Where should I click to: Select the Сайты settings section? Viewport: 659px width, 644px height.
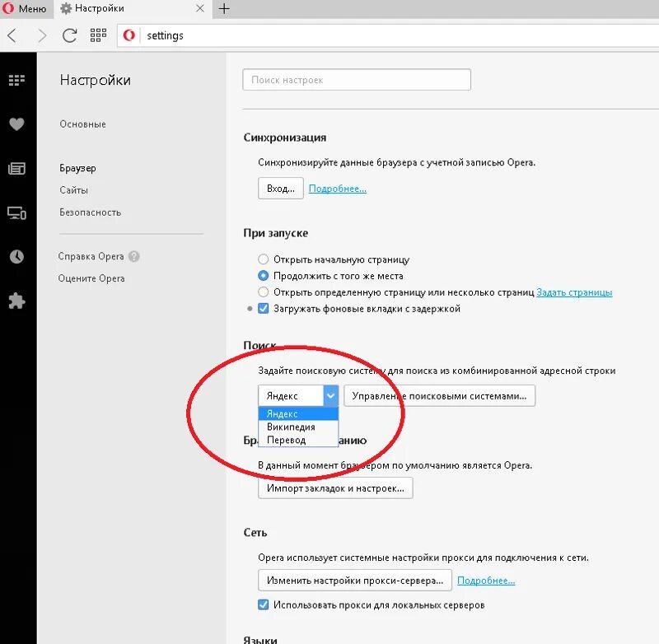pos(73,190)
